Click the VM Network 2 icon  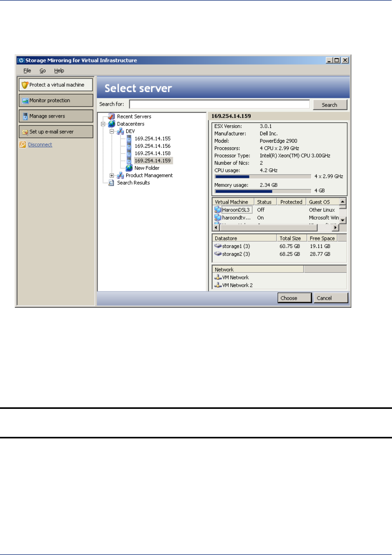[x=218, y=285]
